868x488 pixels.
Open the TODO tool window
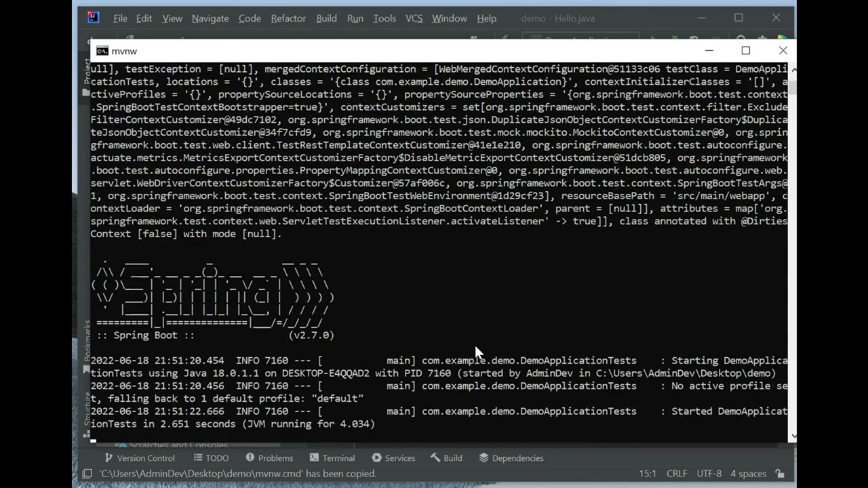[211, 458]
